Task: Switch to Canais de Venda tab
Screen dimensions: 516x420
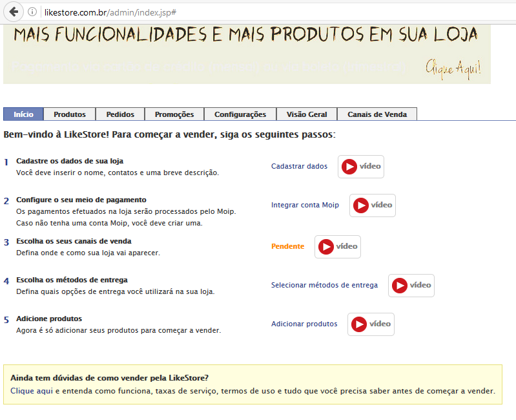Action: 377,114
